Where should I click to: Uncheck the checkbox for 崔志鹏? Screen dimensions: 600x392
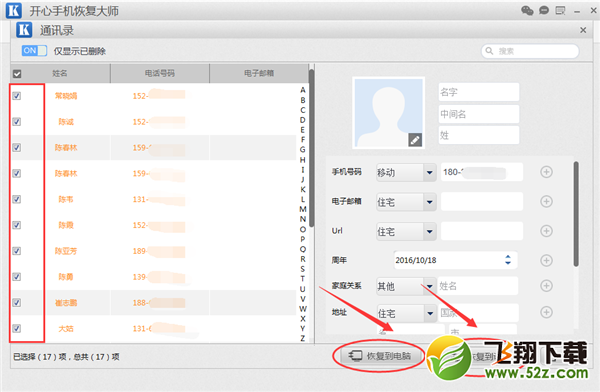(x=16, y=303)
